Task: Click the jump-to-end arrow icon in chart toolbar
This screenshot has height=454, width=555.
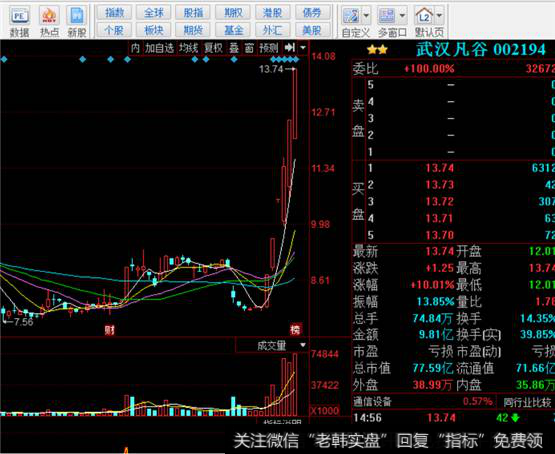Action: pyautogui.click(x=290, y=47)
